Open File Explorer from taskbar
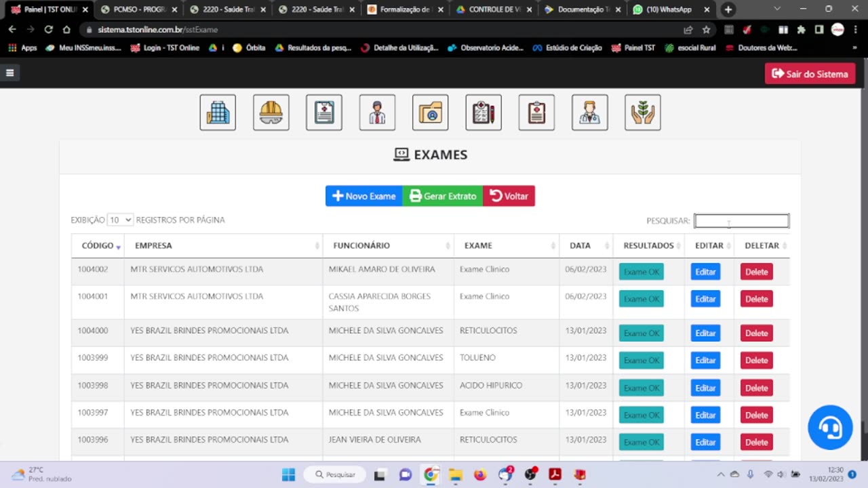Viewport: 868px width, 488px height. point(455,474)
